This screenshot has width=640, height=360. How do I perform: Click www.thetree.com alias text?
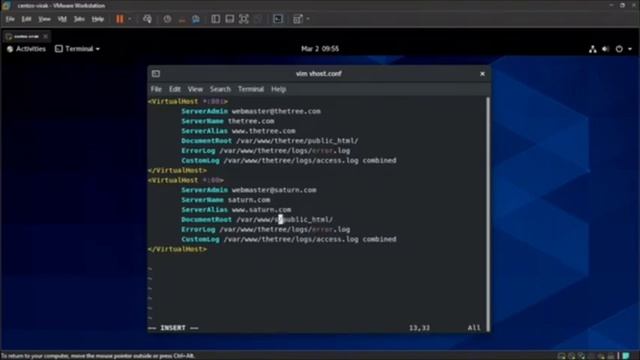tap(263, 131)
